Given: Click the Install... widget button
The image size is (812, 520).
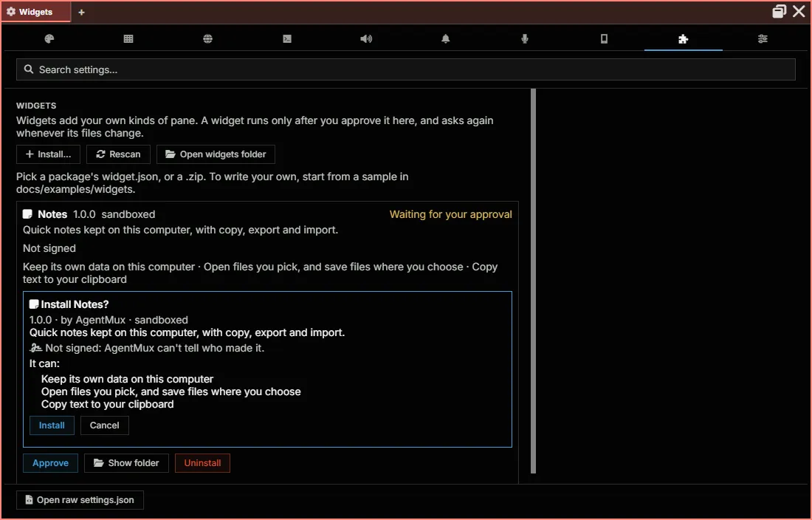Looking at the screenshot, I should pyautogui.click(x=48, y=154).
